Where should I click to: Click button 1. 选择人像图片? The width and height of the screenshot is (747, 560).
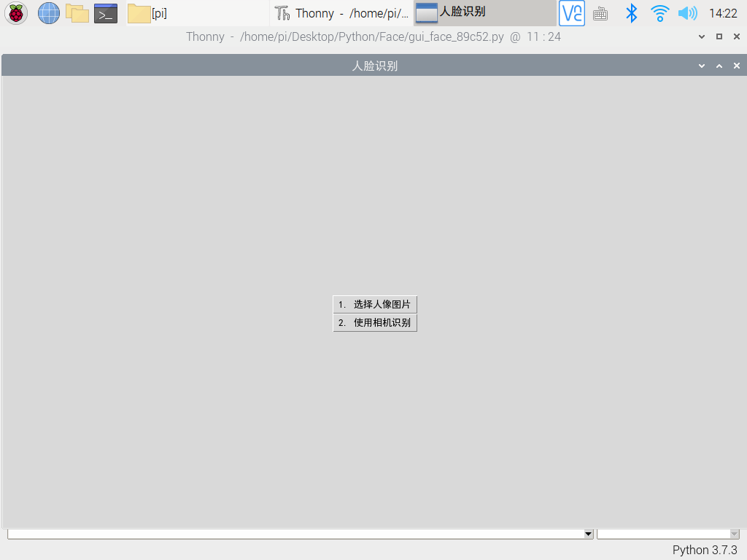coord(375,304)
